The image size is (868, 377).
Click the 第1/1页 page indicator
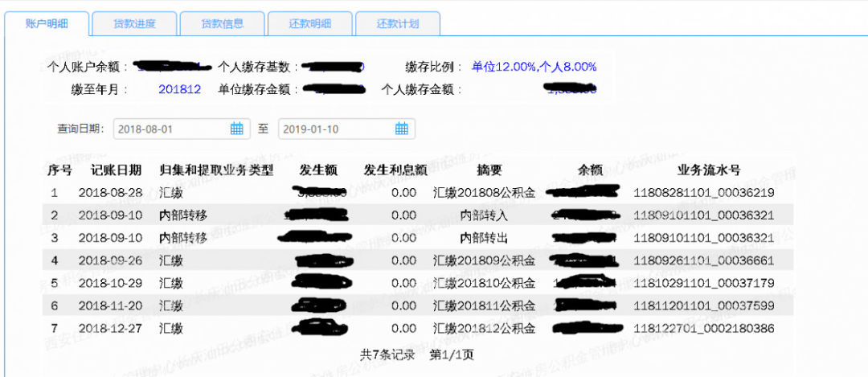[452, 354]
